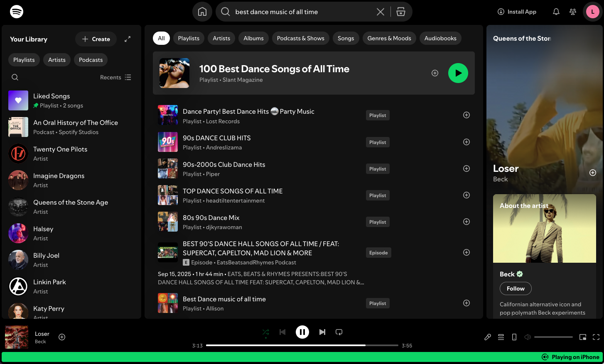The width and height of the screenshot is (604, 364).
Task: Click Install App
Action: (517, 12)
